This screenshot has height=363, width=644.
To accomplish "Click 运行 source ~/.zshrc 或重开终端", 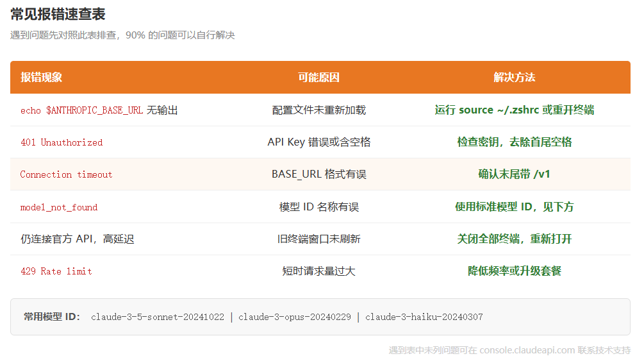I will coord(514,110).
